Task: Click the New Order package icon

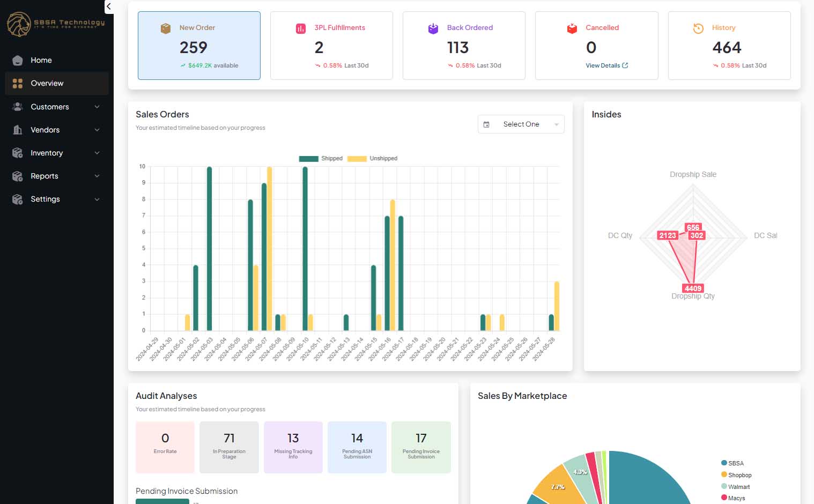Action: pos(166,28)
